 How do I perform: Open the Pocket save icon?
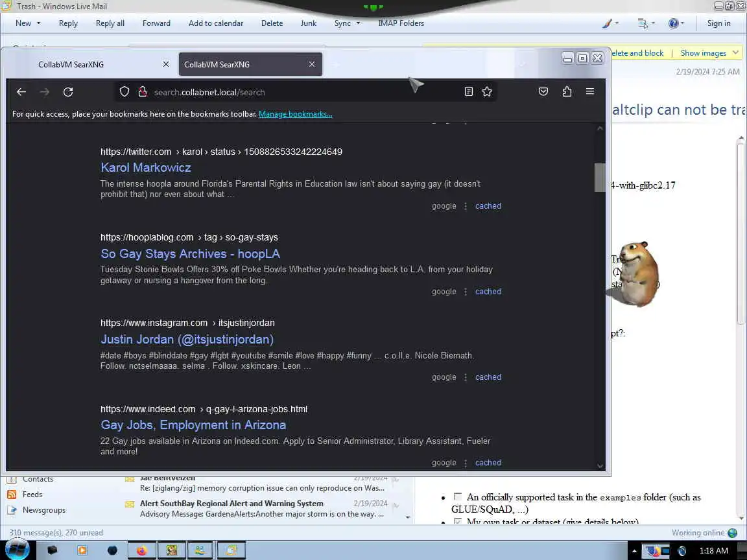pos(543,91)
